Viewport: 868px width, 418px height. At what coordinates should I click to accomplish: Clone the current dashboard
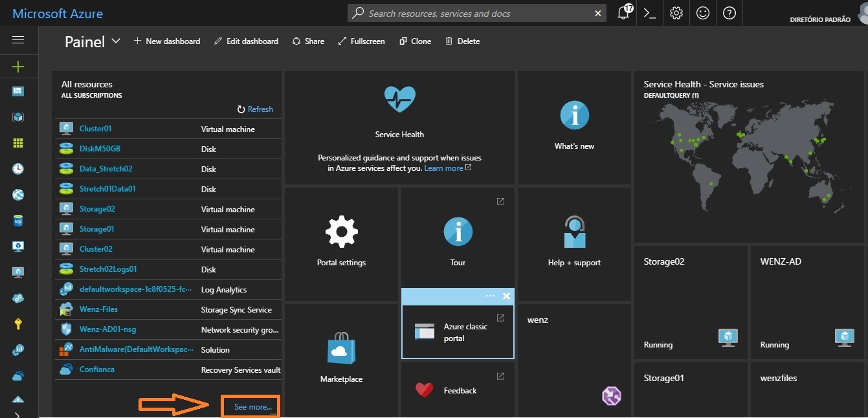[415, 41]
